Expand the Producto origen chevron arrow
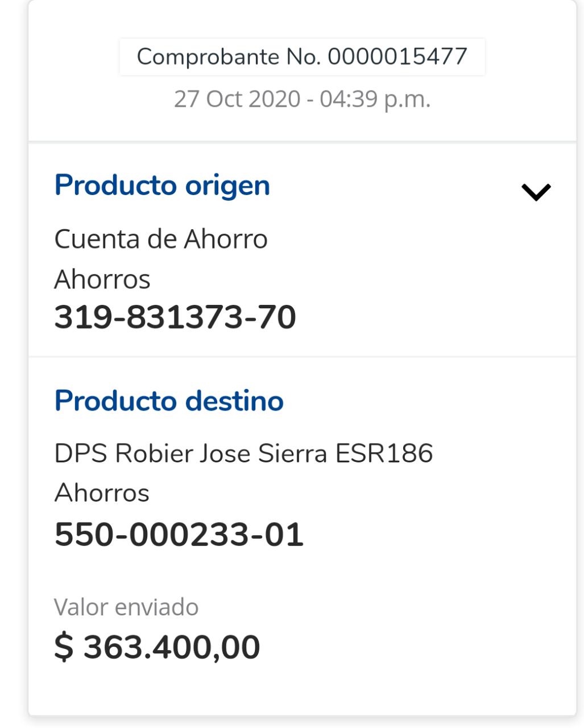584x728 pixels. click(x=536, y=192)
